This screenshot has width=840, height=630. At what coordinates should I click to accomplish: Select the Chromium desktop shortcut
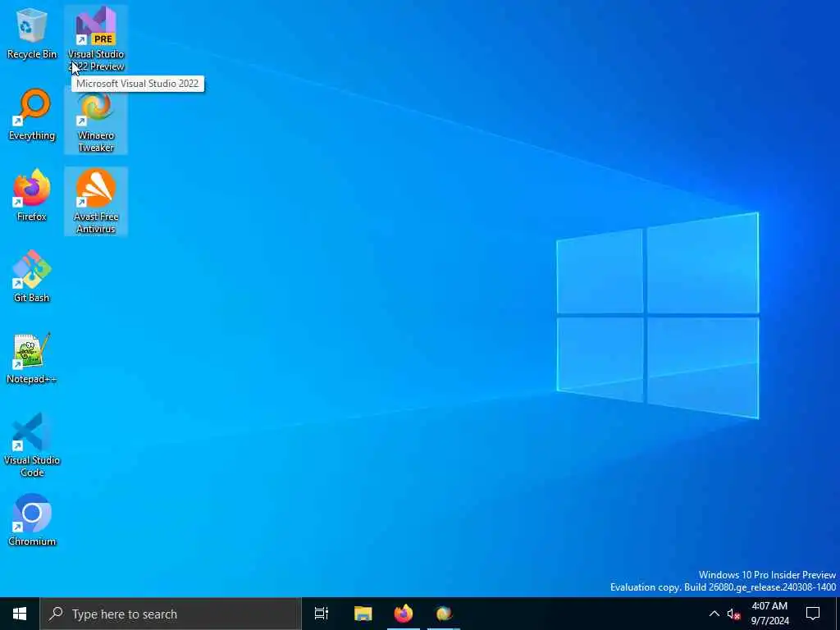tap(32, 519)
